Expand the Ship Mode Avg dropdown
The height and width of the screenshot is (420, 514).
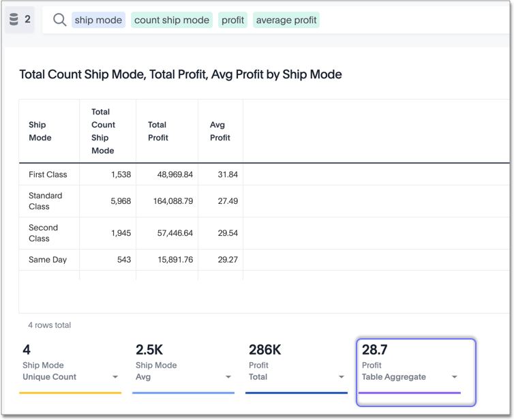coord(228,377)
